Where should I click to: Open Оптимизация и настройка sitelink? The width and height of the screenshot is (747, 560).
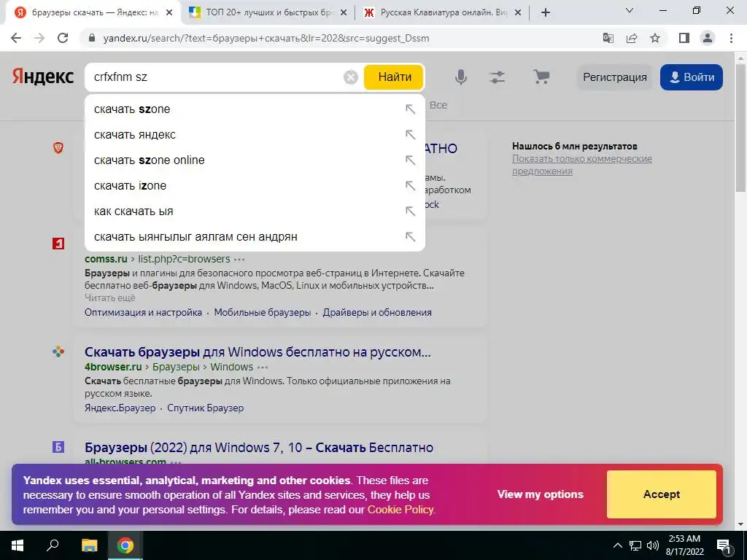144,313
